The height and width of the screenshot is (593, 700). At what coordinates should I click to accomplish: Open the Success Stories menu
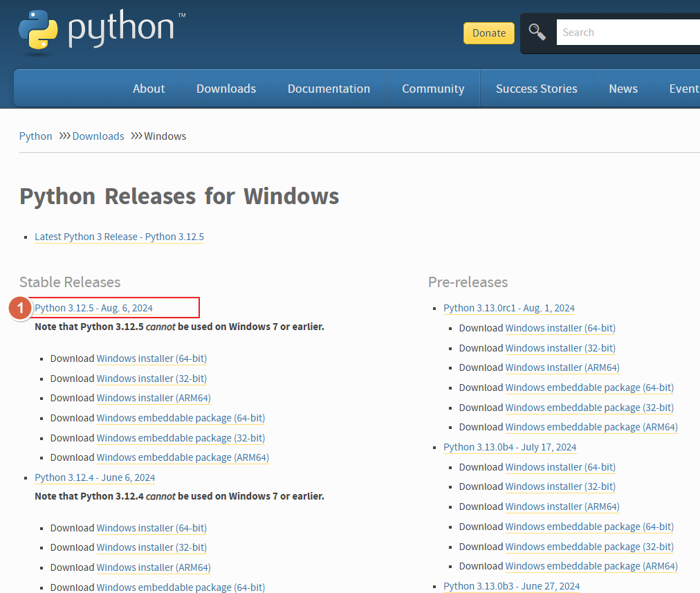click(x=537, y=89)
